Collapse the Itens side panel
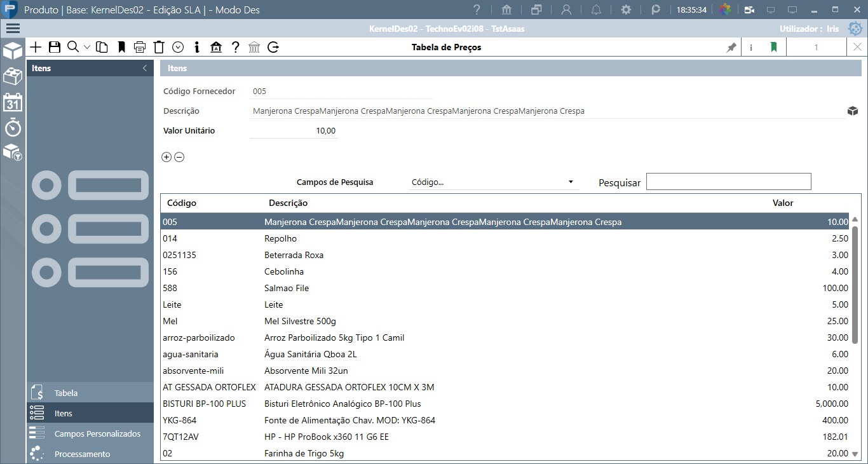The image size is (868, 464). pos(145,68)
